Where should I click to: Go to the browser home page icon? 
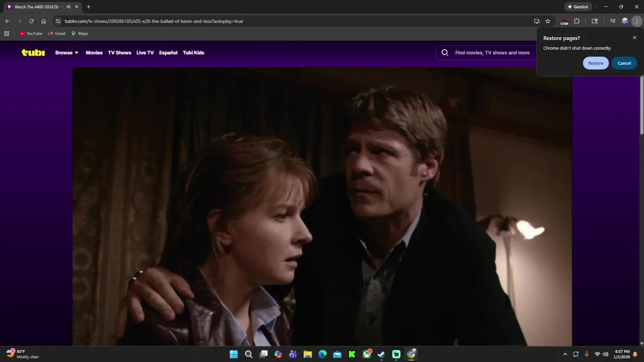pyautogui.click(x=44, y=21)
